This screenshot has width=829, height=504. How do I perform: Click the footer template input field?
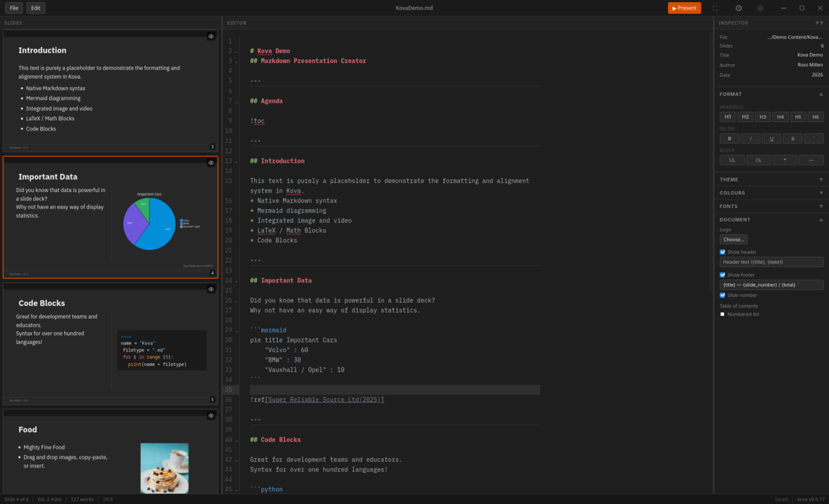click(772, 284)
